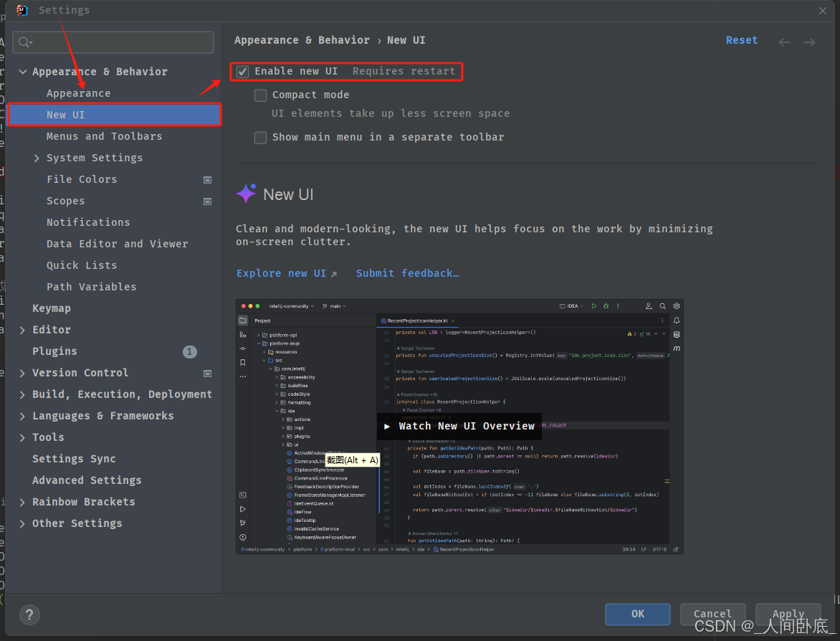840x641 pixels.
Task: Open Settings Sync page
Action: tap(74, 459)
